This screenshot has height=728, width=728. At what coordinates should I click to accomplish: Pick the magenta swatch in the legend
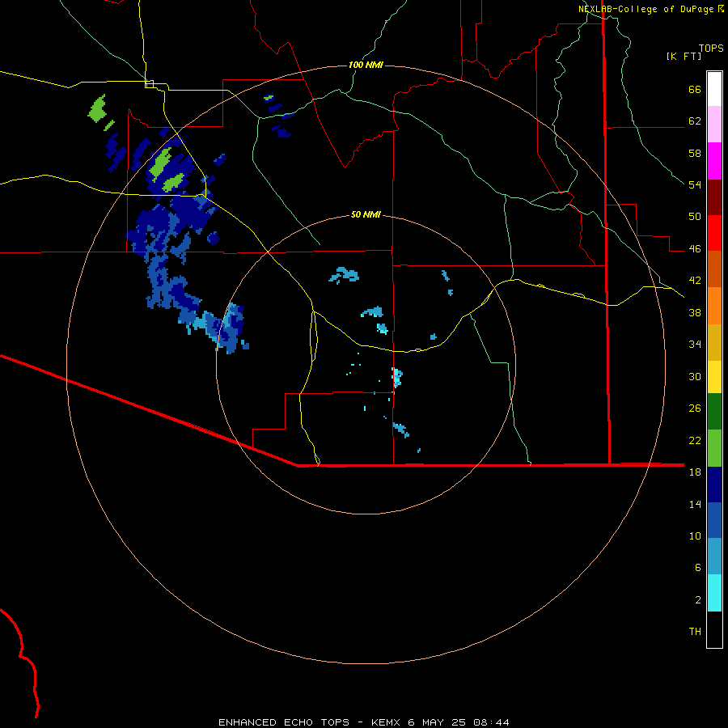coord(714,161)
